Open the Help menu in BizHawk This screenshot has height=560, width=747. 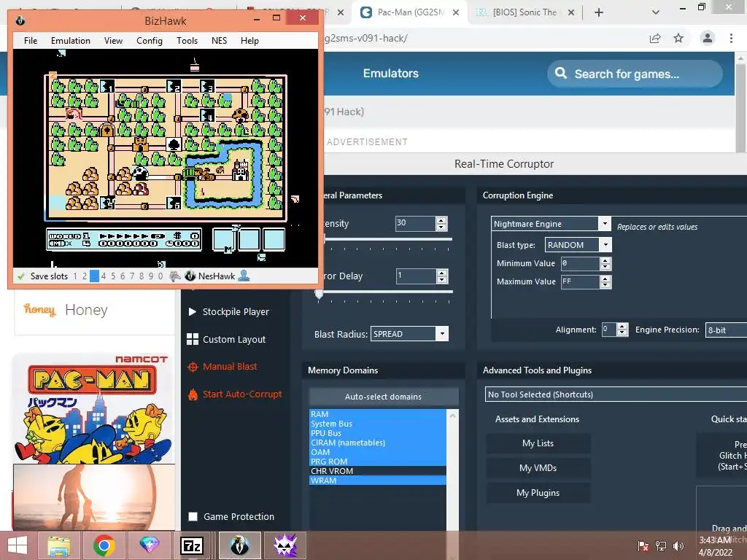click(x=249, y=41)
